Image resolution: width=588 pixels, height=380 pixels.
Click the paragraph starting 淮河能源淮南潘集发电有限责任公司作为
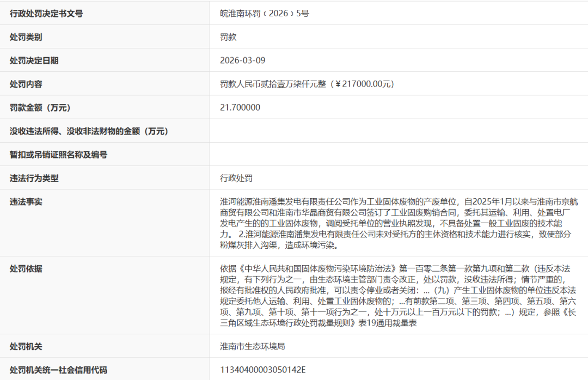pos(399,223)
